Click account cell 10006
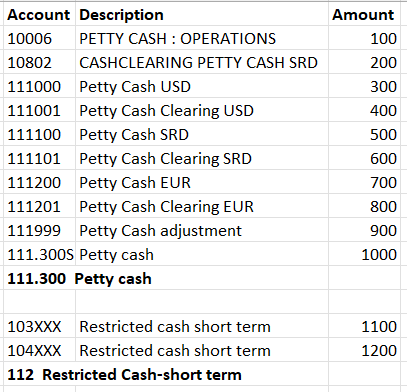407x392 pixels. pyautogui.click(x=40, y=38)
